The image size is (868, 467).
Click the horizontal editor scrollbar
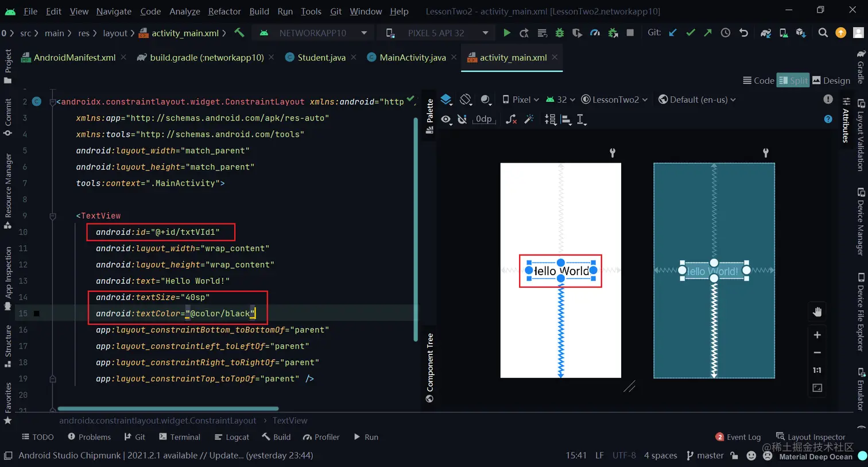click(x=168, y=409)
